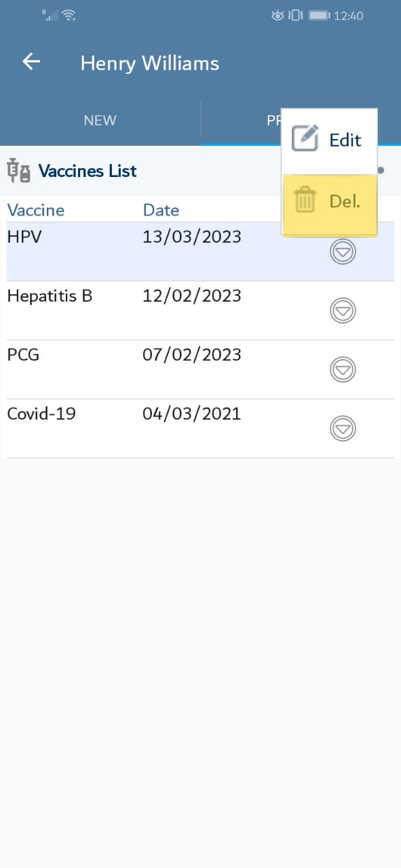Click the Vaccine column header
The width and height of the screenshot is (401, 868).
36,210
